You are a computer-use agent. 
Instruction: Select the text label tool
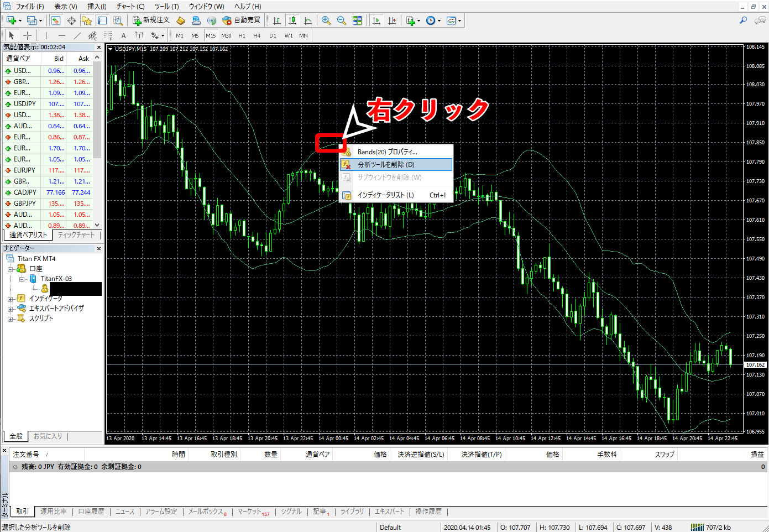click(139, 35)
